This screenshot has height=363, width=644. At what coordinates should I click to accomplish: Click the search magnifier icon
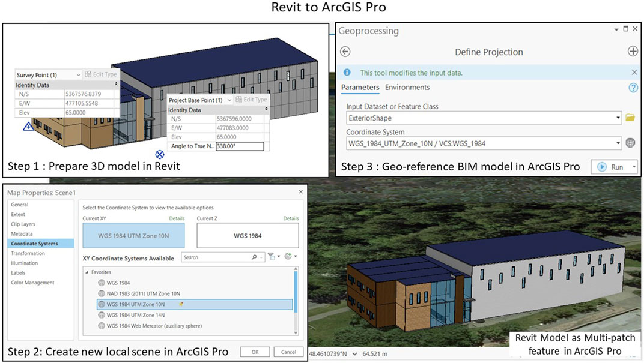point(254,257)
